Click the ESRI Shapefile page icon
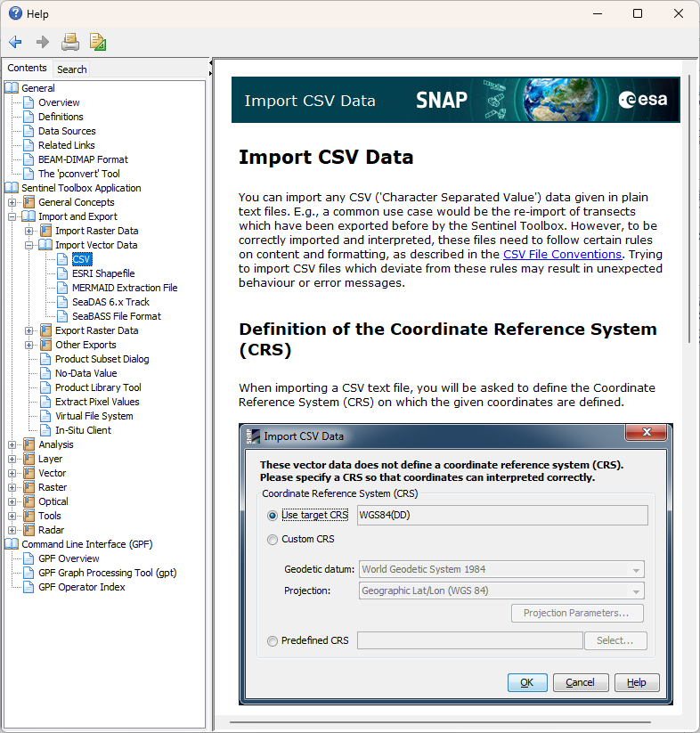700x733 pixels. click(62, 273)
